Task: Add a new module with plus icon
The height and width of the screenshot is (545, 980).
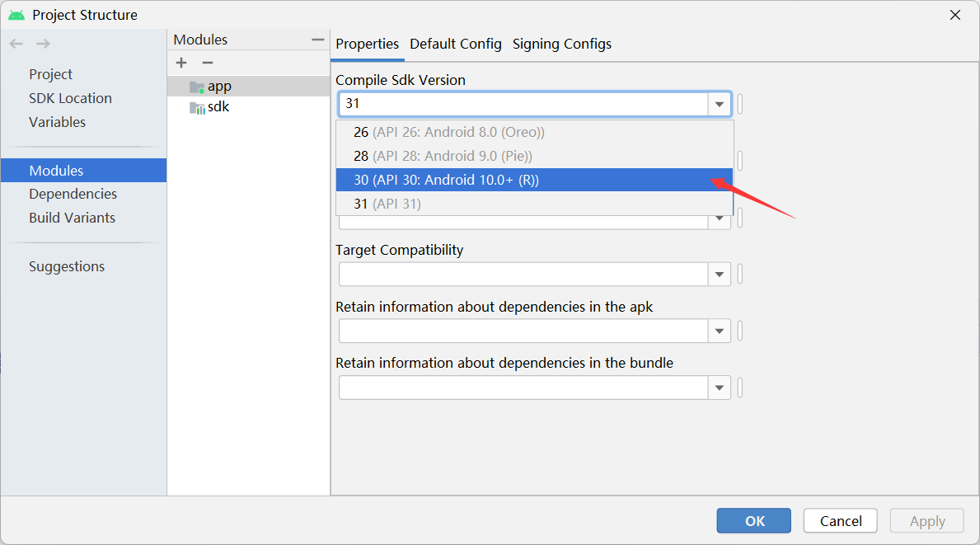Action: 181,63
